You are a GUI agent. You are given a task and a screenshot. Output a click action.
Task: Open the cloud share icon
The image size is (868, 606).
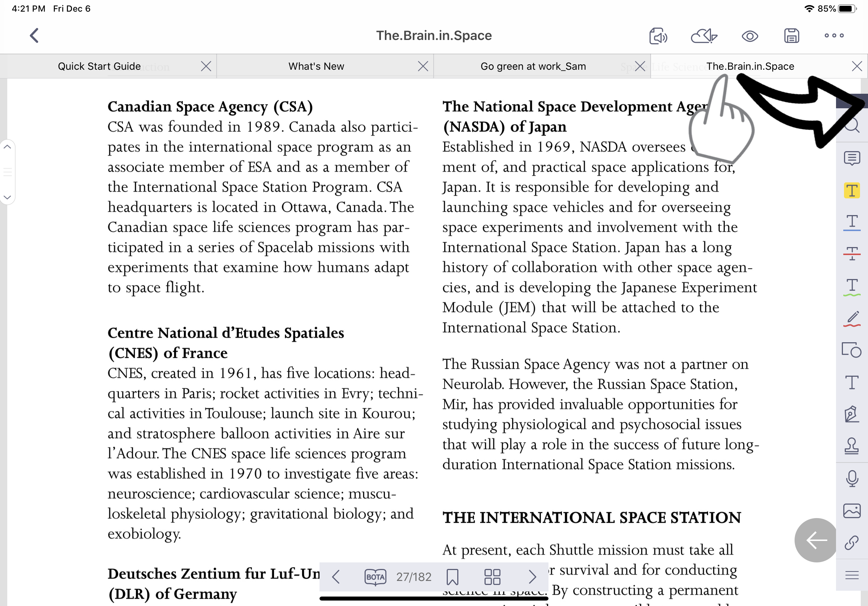[x=704, y=36]
